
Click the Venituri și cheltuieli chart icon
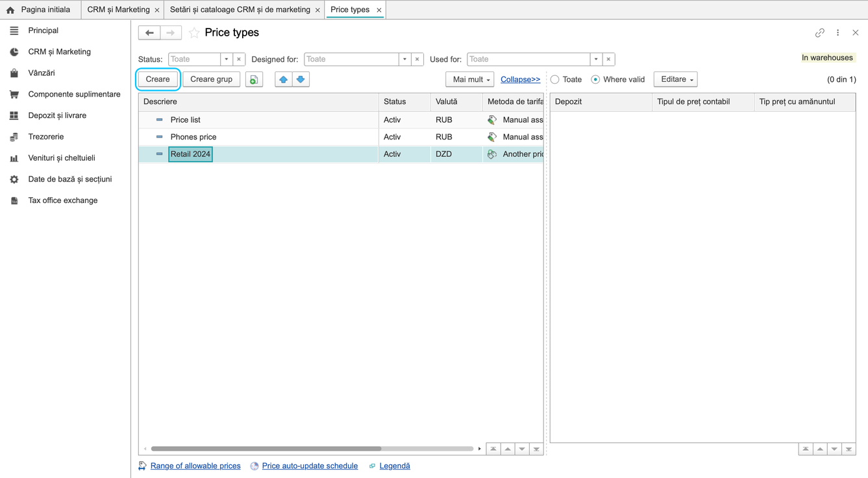click(14, 158)
